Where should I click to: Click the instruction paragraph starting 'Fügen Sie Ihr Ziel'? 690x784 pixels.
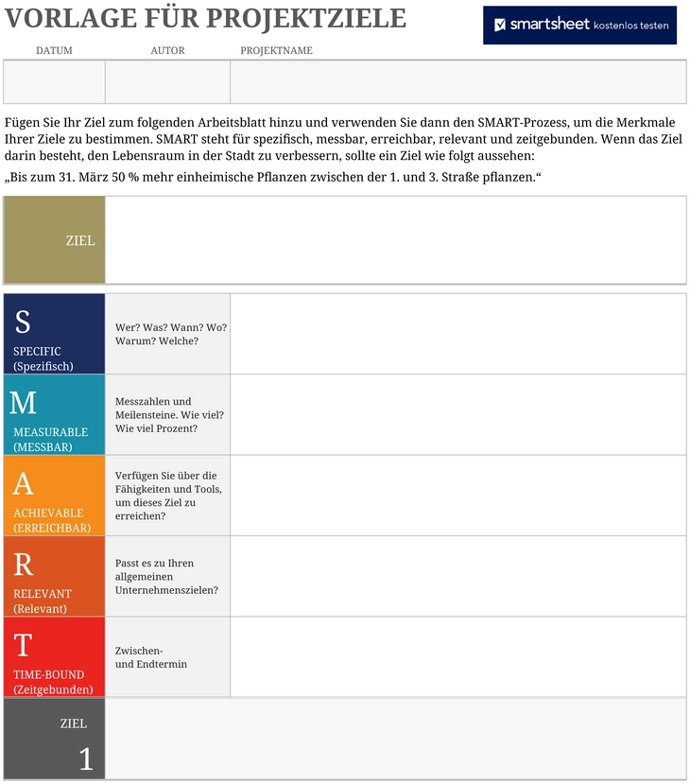pyautogui.click(x=343, y=139)
